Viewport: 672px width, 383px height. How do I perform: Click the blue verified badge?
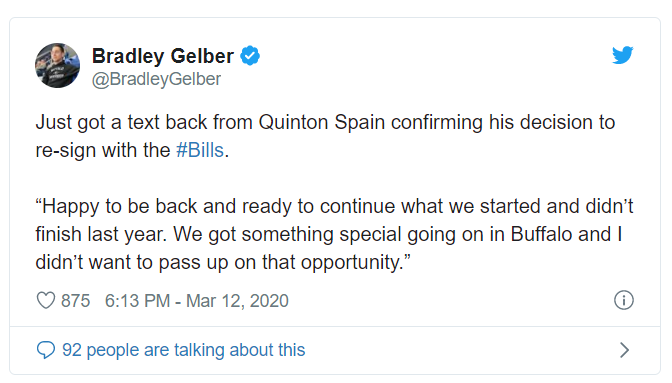click(x=250, y=56)
